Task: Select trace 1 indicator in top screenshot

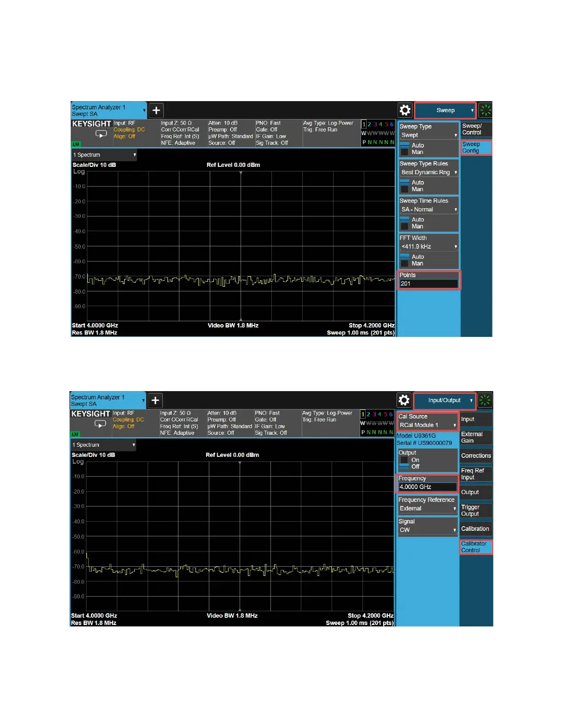Action: pos(364,125)
